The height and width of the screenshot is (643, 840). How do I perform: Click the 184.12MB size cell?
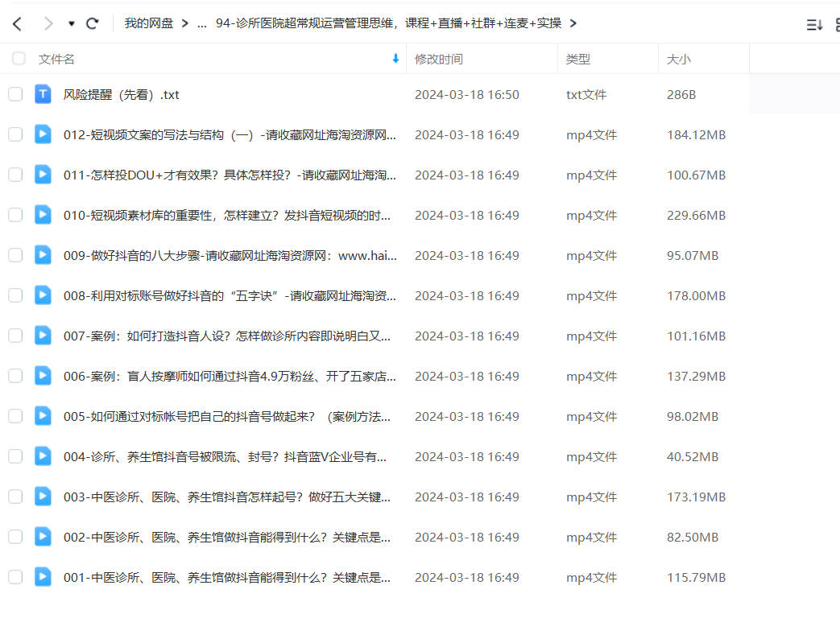point(697,135)
